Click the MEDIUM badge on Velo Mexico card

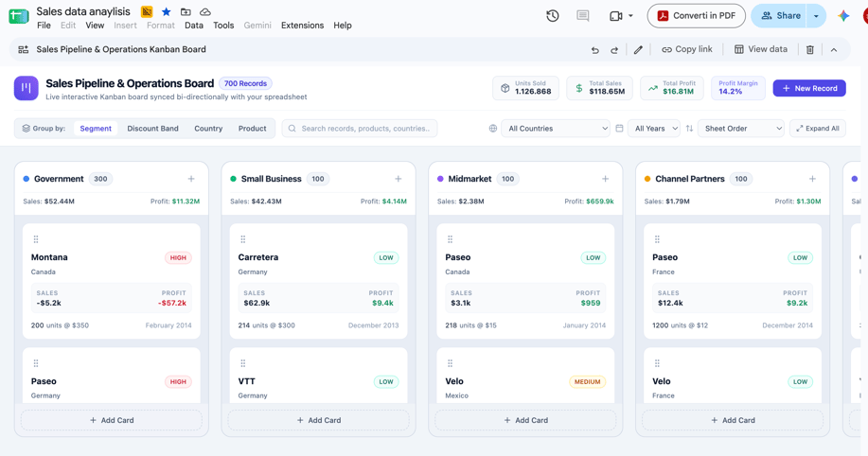(x=587, y=382)
